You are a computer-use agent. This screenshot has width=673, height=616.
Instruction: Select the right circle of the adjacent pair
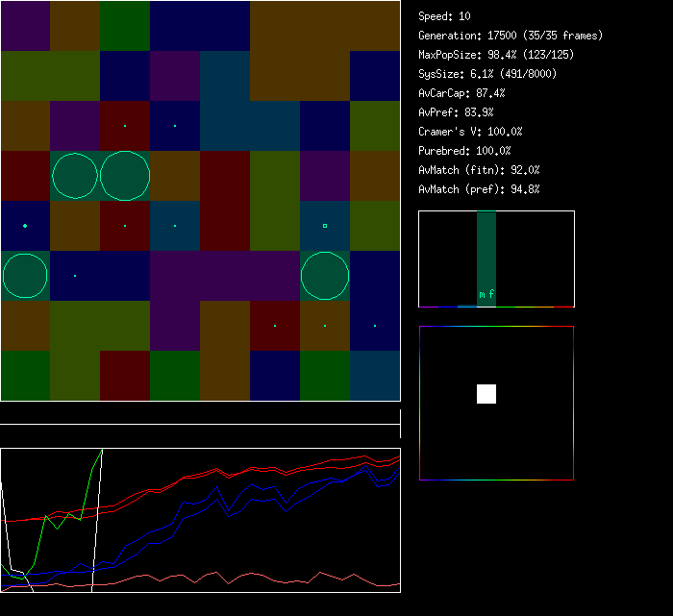click(x=125, y=176)
